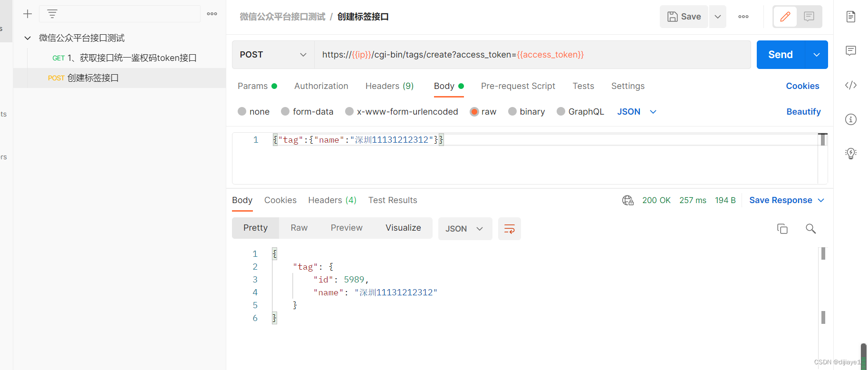Click the response id value 5989
Screen dimensions: 868x370
click(x=354, y=280)
